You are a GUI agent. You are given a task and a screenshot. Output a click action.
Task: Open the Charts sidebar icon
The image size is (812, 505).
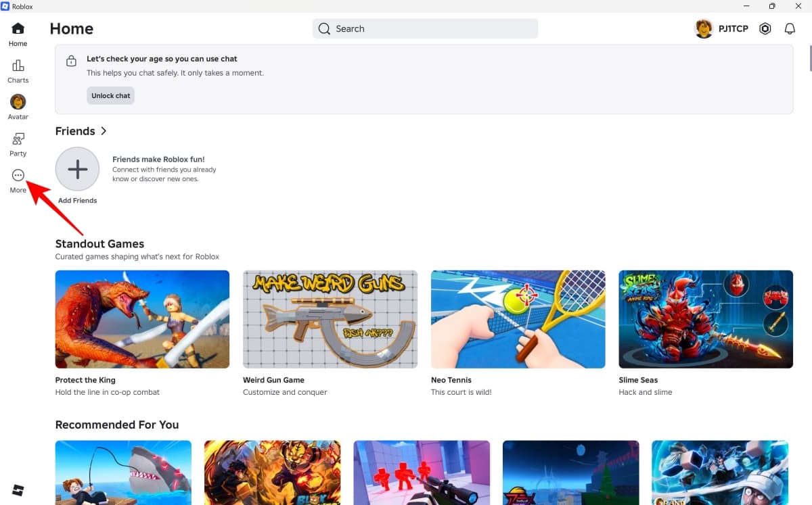[18, 65]
